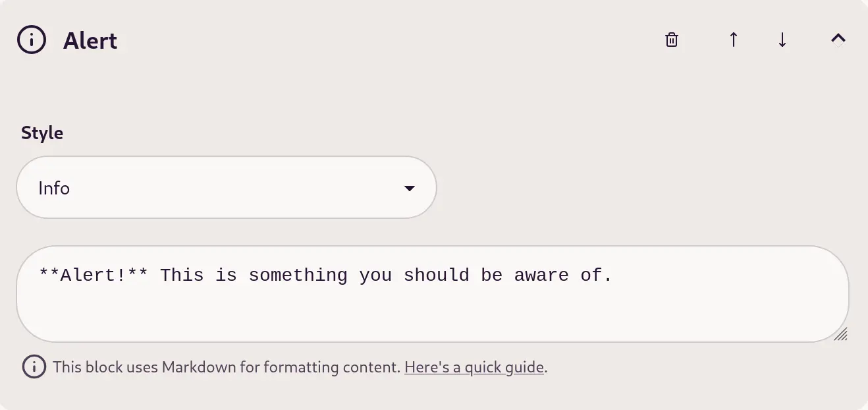This screenshot has width=868, height=410.
Task: Collapse the Alert block using chevron
Action: pyautogui.click(x=838, y=40)
